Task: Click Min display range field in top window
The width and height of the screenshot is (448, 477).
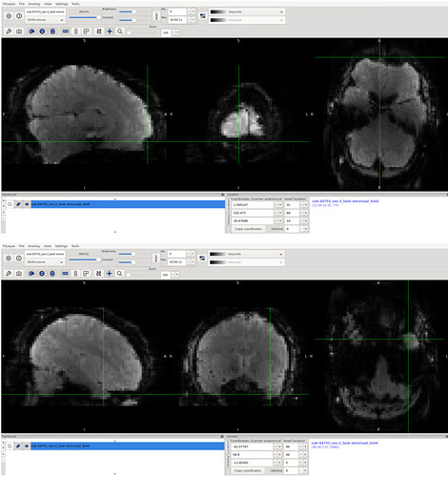Action: tap(177, 11)
